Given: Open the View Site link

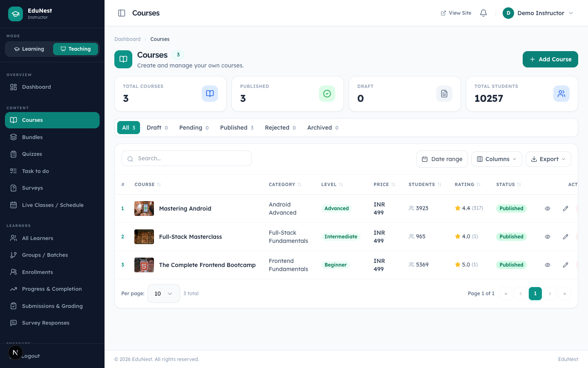Looking at the screenshot, I should coord(456,13).
